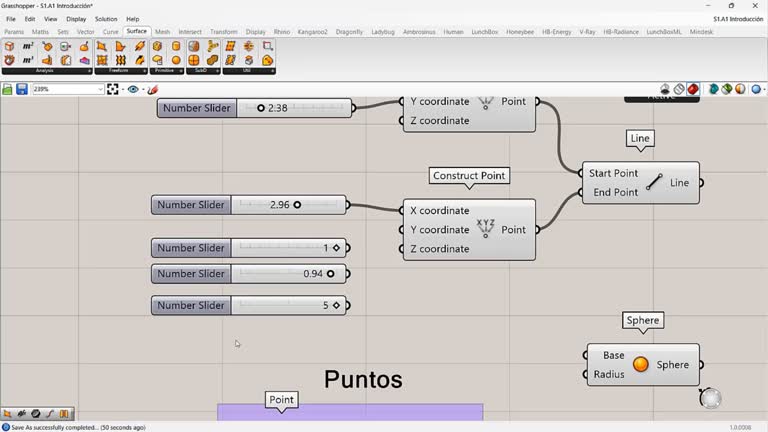This screenshot has width=768, height=432.
Task: Toggle the disable preview crossed-circle icon
Action: click(x=679, y=89)
